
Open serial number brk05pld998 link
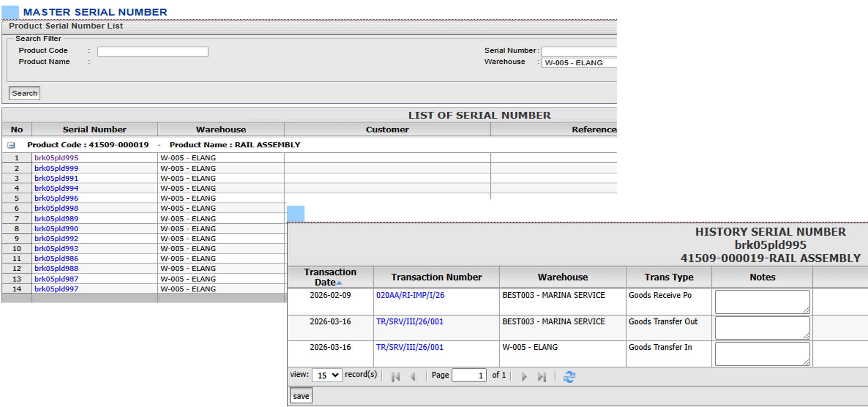point(56,208)
